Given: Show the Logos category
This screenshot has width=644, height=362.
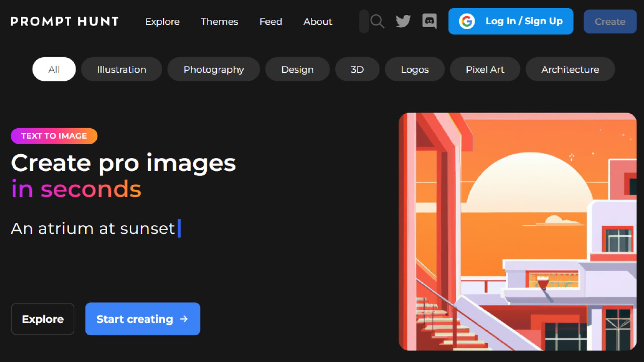Looking at the screenshot, I should (x=415, y=69).
